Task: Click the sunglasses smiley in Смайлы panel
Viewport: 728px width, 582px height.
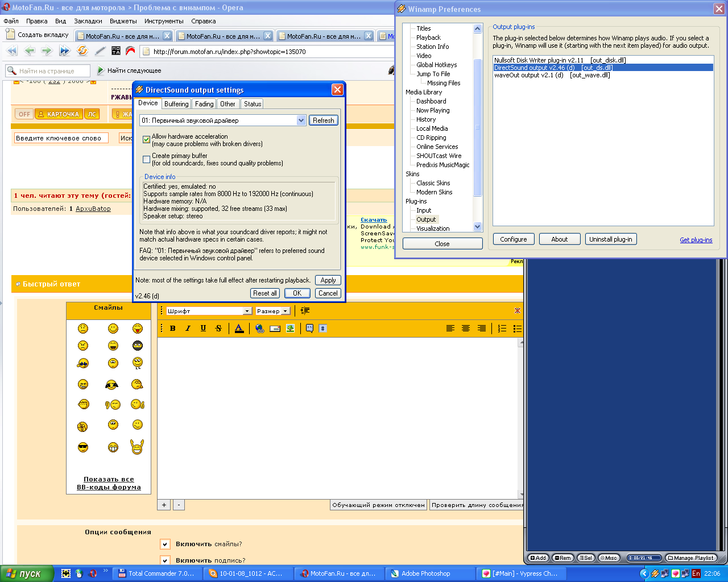Action: pyautogui.click(x=83, y=447)
